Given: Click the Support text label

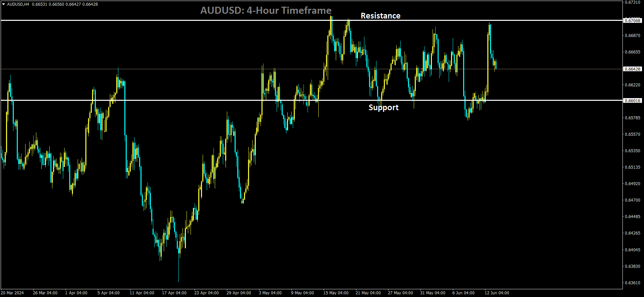Looking at the screenshot, I should [x=384, y=108].
